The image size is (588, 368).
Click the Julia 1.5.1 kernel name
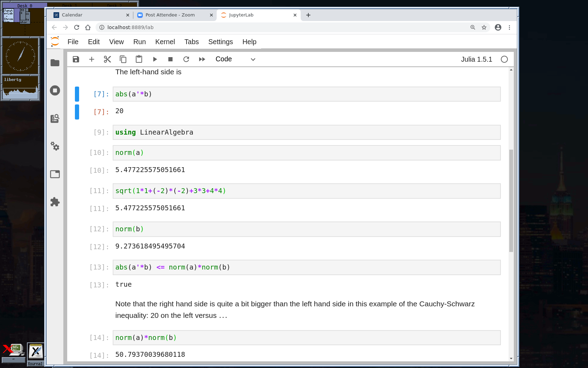click(476, 59)
